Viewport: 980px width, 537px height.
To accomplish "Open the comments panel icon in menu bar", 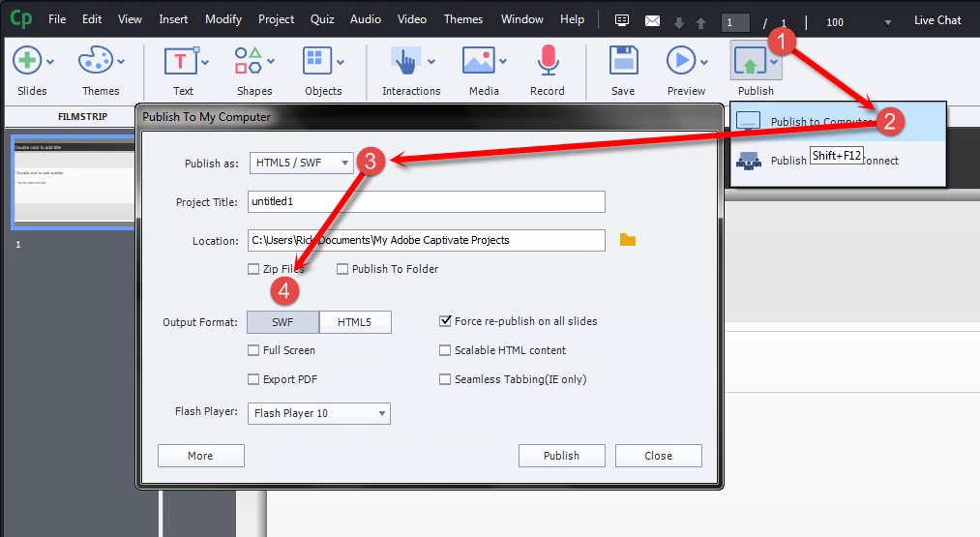I will [622, 20].
